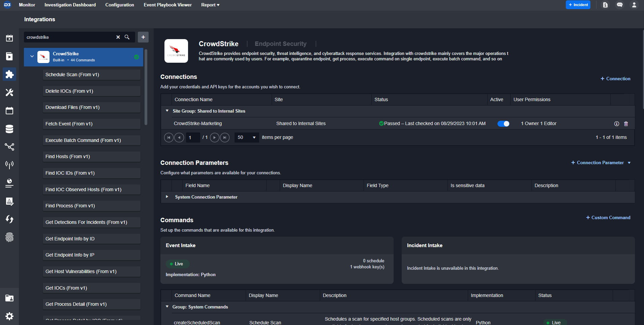
Task: Collapse the CrowdStrike integration tree chevron
Action: pos(32,57)
